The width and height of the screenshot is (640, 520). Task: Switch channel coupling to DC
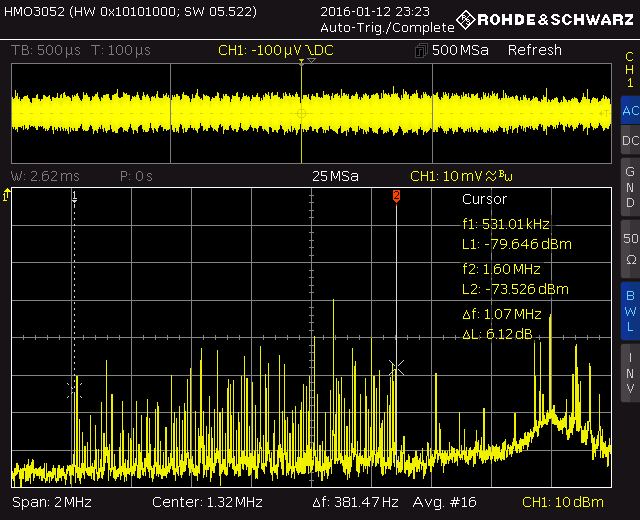coord(629,141)
